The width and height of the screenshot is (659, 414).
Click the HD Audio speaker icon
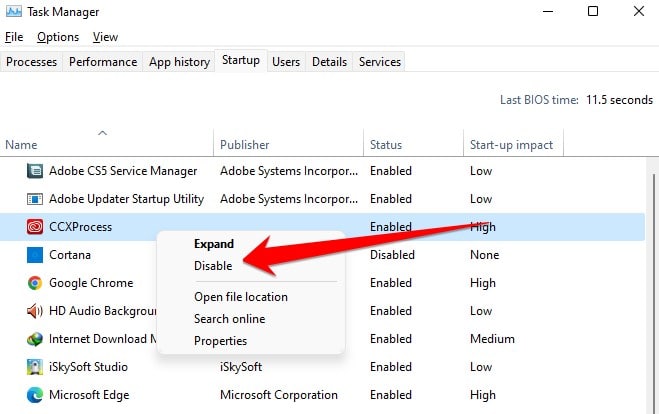pyautogui.click(x=34, y=311)
